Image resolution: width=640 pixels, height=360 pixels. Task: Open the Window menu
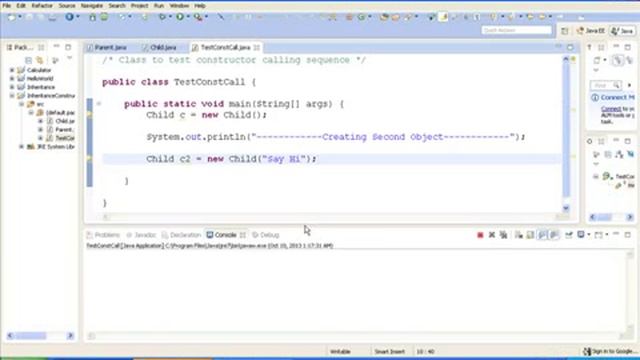[x=179, y=6]
